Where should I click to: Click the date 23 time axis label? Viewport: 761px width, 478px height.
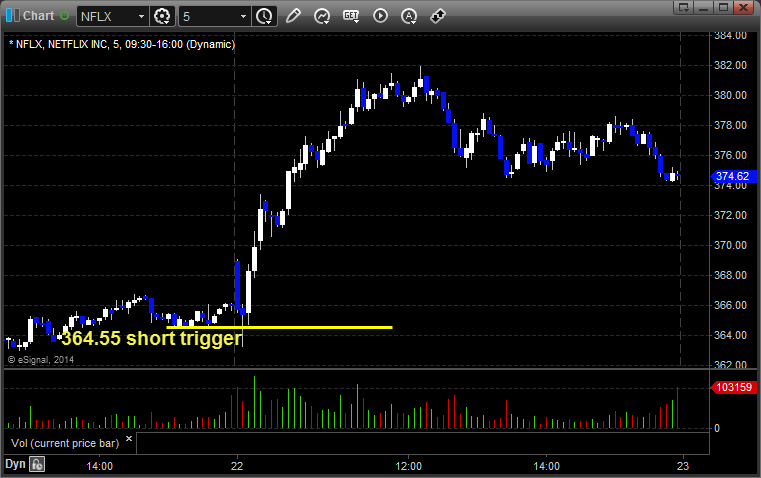(x=683, y=466)
